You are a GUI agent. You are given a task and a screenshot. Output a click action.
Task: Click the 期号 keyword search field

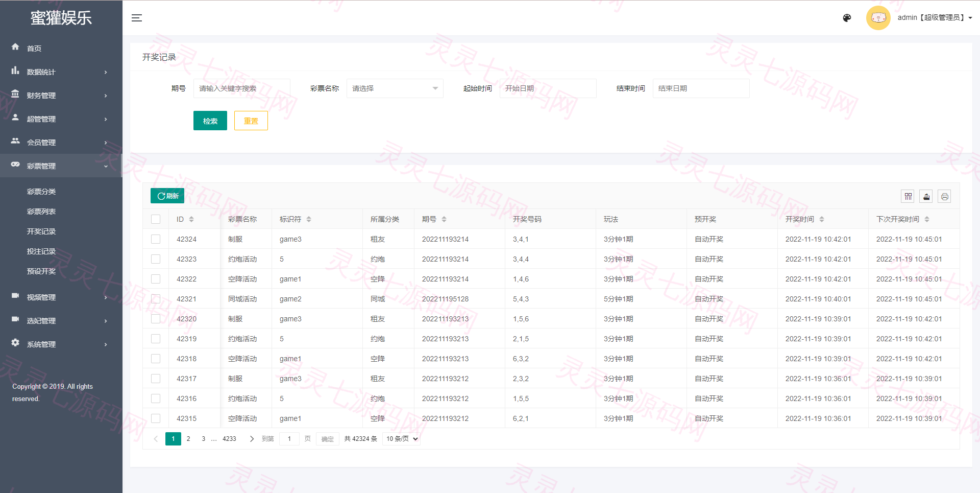pos(242,88)
